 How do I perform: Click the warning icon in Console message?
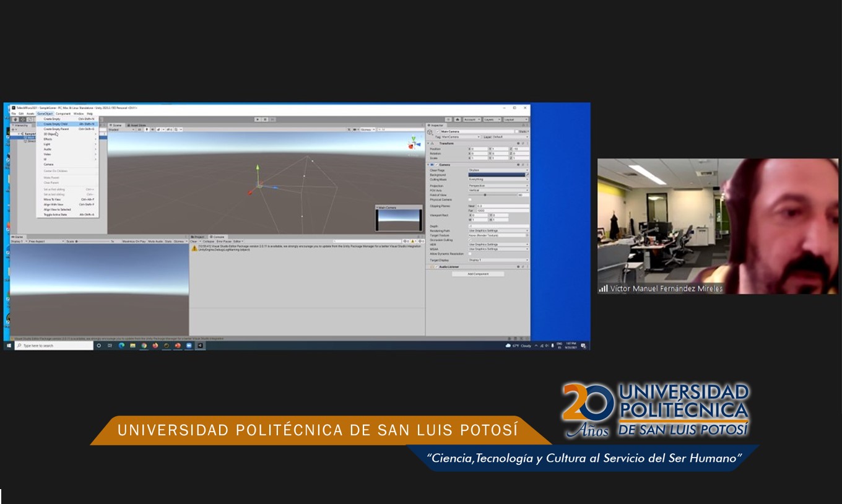[x=194, y=248]
